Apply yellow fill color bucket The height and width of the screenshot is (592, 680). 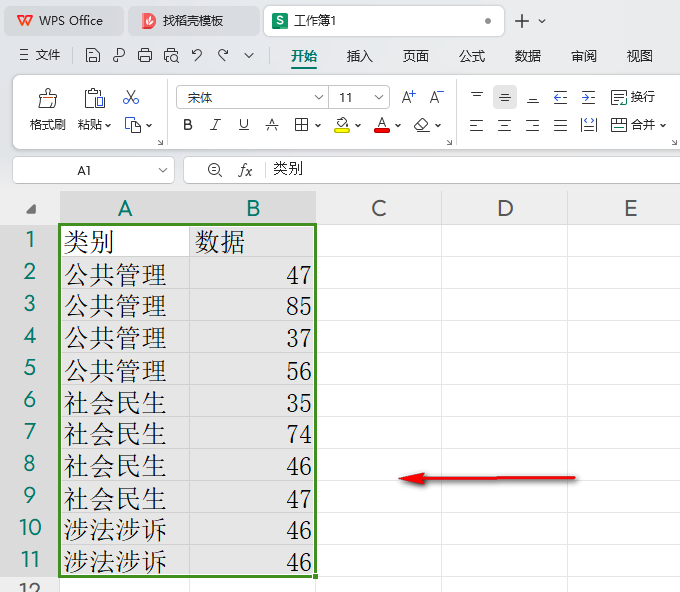point(342,125)
